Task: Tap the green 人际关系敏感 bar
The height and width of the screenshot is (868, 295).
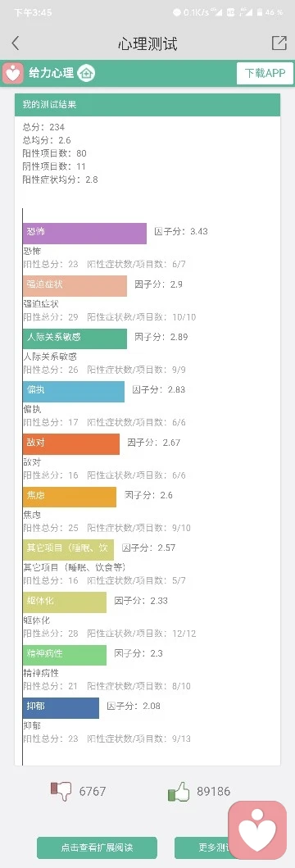Action: point(75,339)
